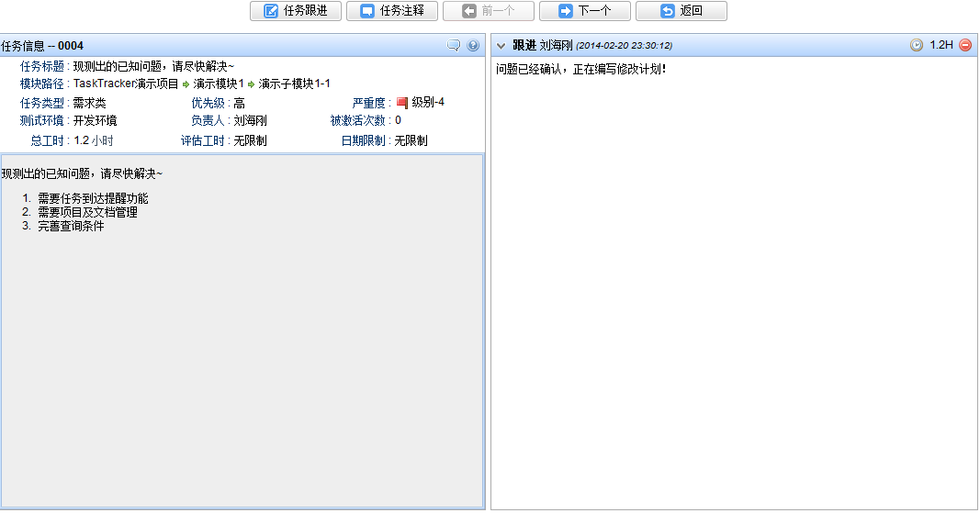Viewport: 980px width, 513px height.
Task: Click the first green arrow in 模块路径
Action: pyautogui.click(x=186, y=84)
